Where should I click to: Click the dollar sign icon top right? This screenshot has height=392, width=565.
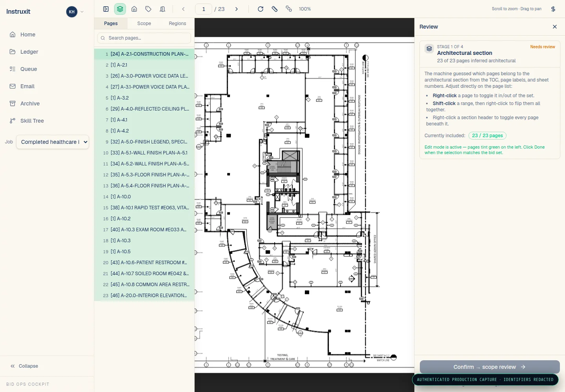pyautogui.click(x=553, y=9)
